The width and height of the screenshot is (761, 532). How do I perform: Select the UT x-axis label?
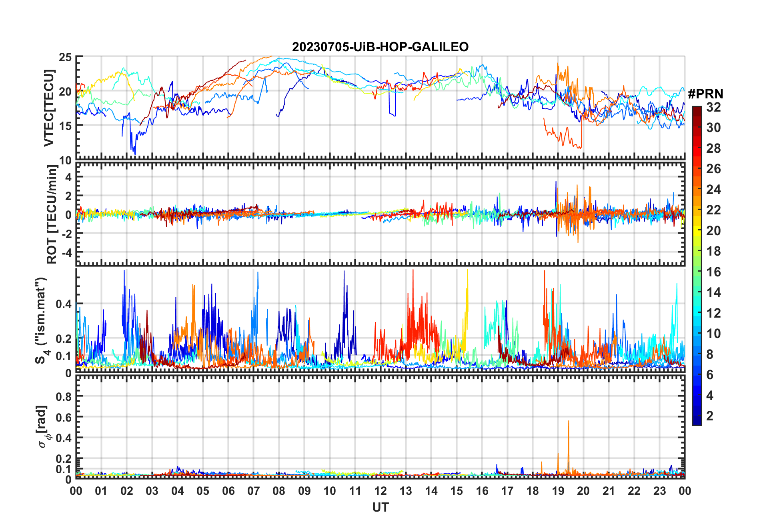tap(380, 508)
